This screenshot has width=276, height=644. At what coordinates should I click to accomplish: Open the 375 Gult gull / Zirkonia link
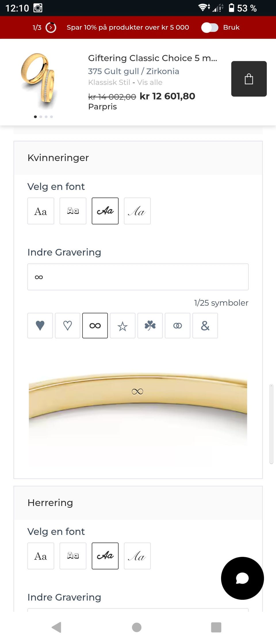(x=134, y=71)
